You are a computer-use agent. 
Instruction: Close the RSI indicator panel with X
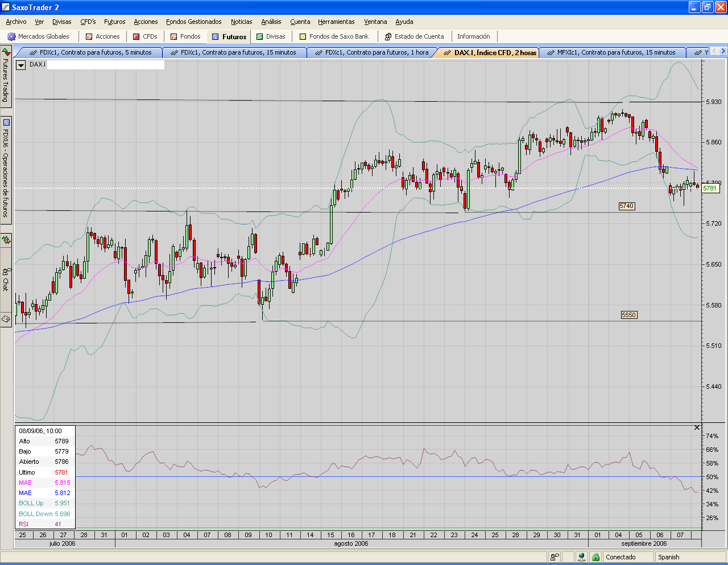(697, 427)
